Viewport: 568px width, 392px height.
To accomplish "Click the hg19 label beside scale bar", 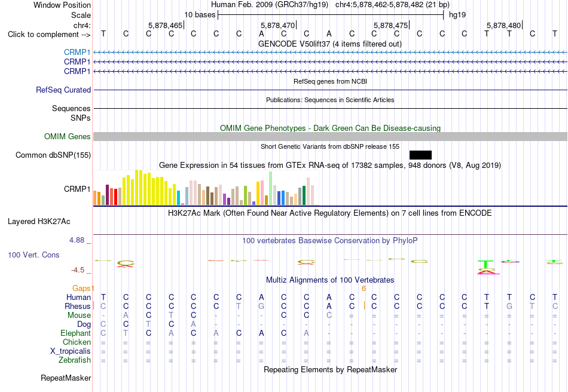I will 457,15.
